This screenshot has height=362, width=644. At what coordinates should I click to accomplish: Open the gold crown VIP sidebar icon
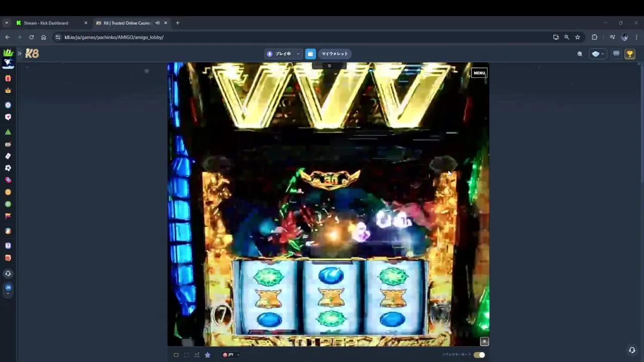8,90
